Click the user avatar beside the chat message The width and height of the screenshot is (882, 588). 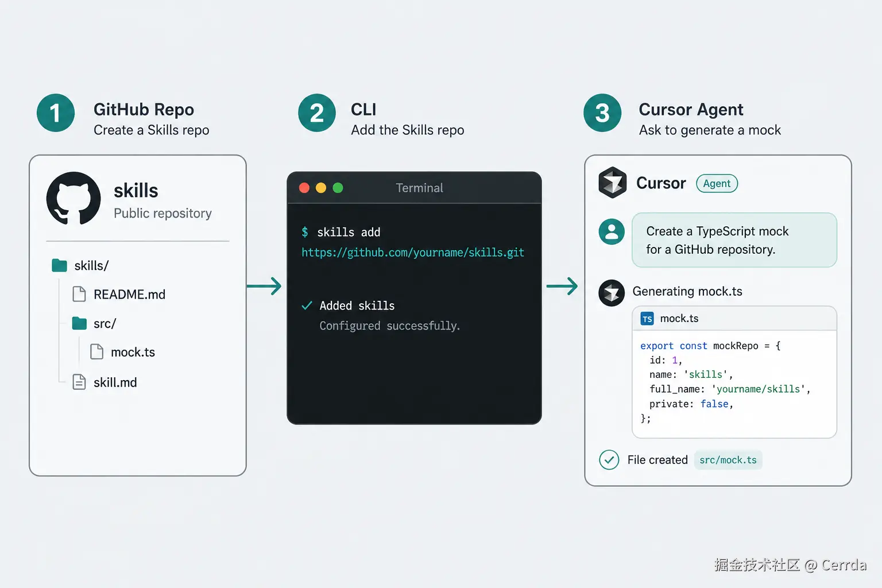pyautogui.click(x=612, y=231)
